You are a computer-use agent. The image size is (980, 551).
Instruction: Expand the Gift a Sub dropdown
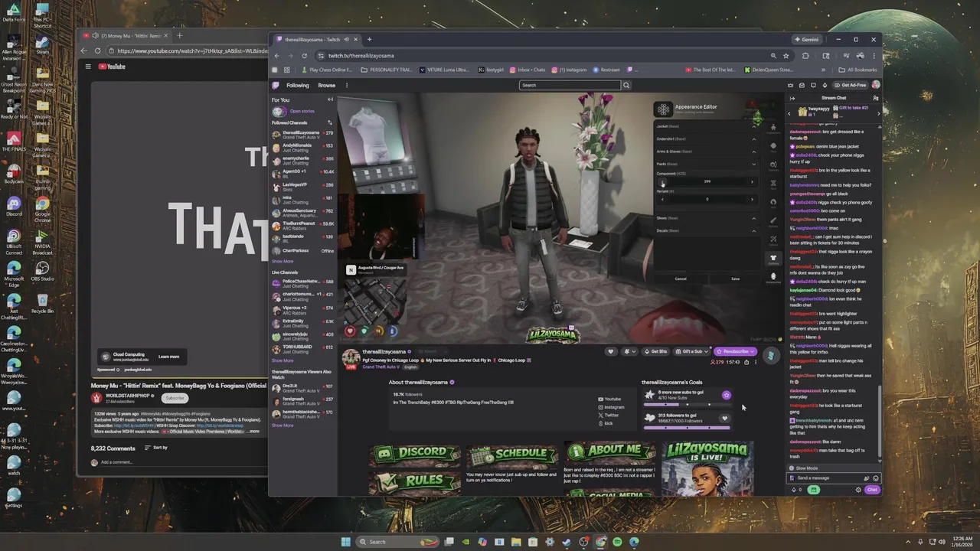pos(706,351)
